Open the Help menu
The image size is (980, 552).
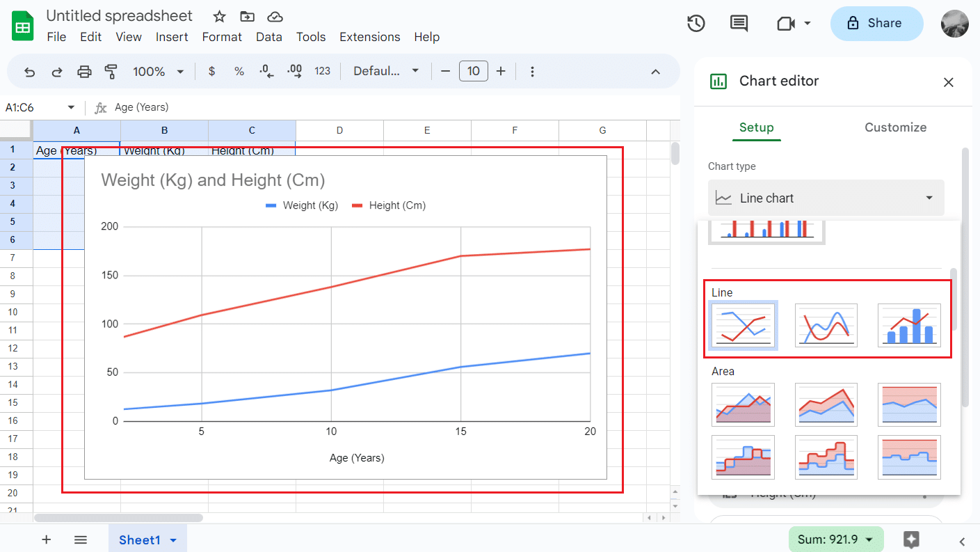pos(426,37)
